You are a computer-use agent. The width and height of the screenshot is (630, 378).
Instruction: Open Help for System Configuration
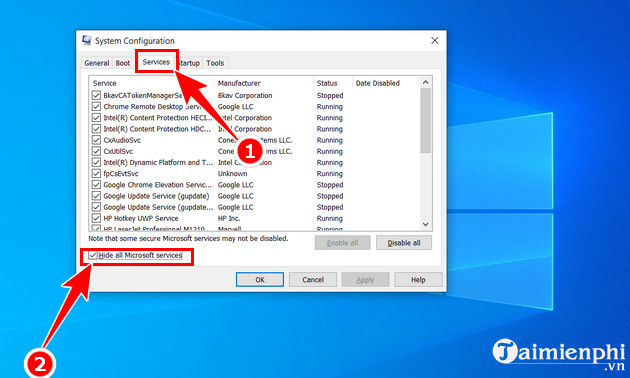click(x=418, y=280)
